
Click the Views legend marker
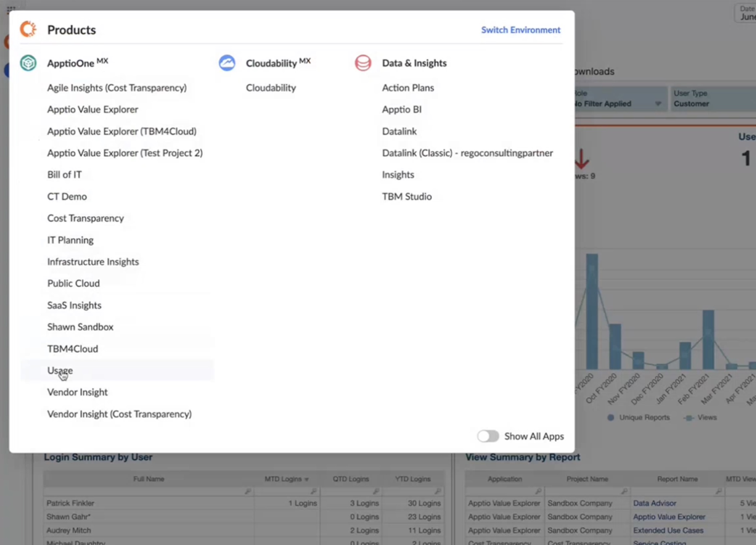click(689, 418)
